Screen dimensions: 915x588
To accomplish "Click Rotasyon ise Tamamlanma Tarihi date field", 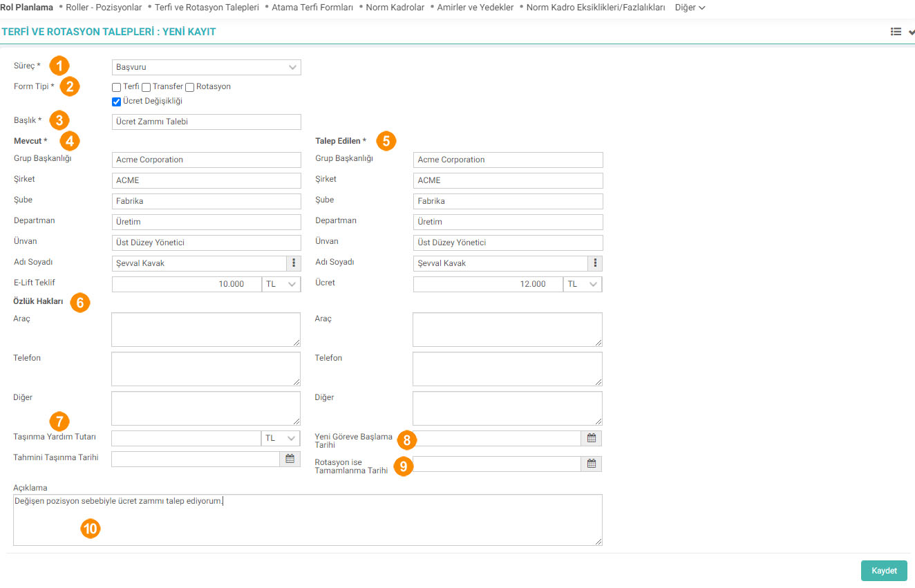I will [x=497, y=464].
